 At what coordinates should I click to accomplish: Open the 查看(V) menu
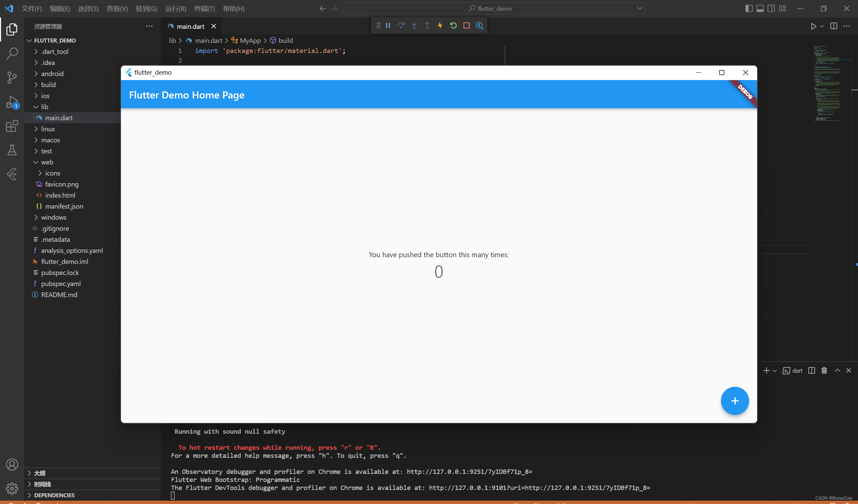(x=117, y=8)
